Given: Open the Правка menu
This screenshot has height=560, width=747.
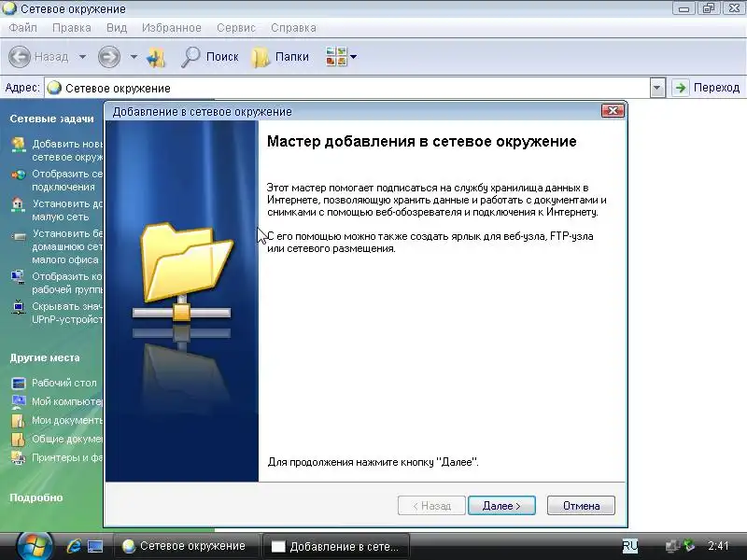Looking at the screenshot, I should (72, 28).
